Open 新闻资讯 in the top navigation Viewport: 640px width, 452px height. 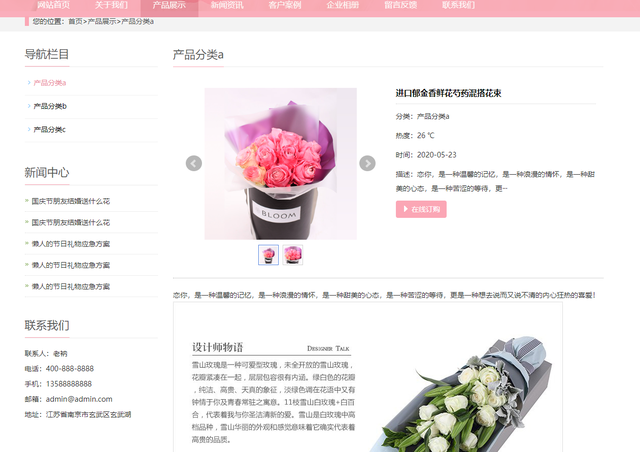coord(227,5)
